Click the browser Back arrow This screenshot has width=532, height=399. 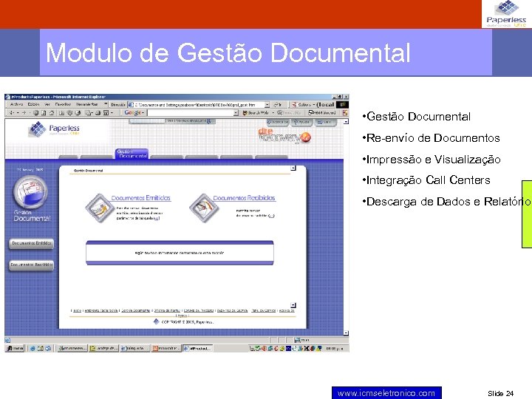[12, 113]
